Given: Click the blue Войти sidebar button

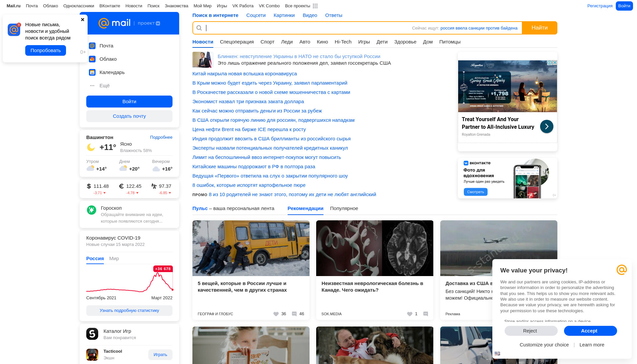Looking at the screenshot, I should [129, 102].
